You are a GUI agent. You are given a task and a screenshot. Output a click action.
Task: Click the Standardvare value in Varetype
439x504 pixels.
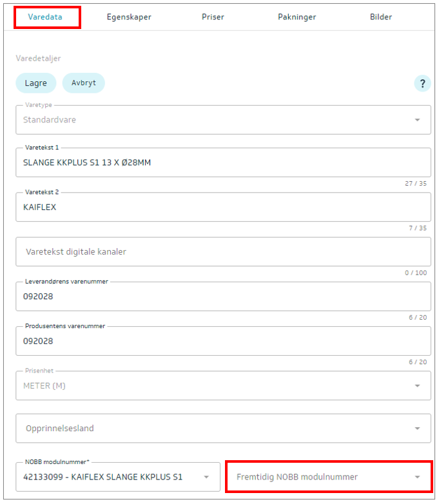click(50, 120)
